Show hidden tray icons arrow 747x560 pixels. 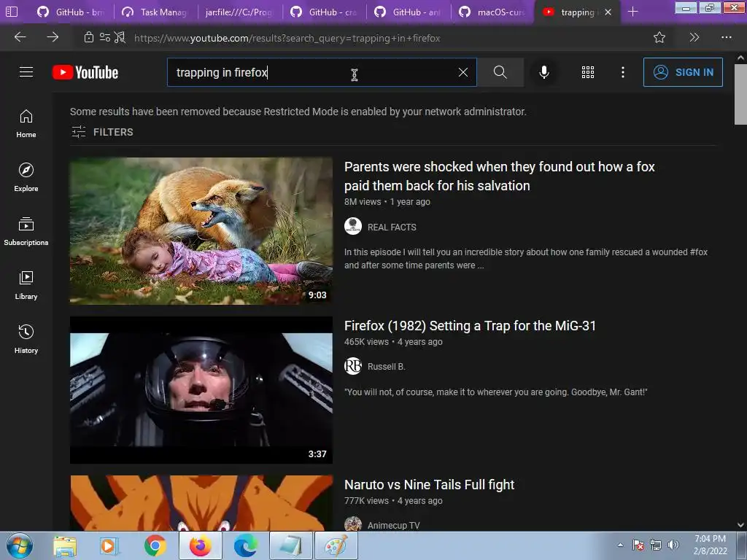pyautogui.click(x=620, y=545)
